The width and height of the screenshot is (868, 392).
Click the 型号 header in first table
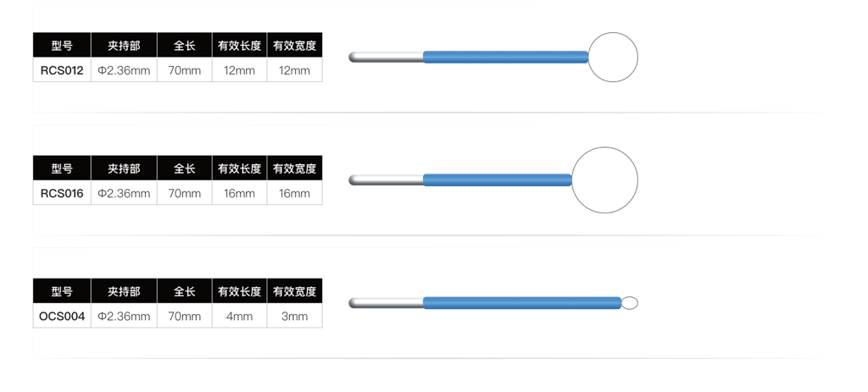(62, 46)
